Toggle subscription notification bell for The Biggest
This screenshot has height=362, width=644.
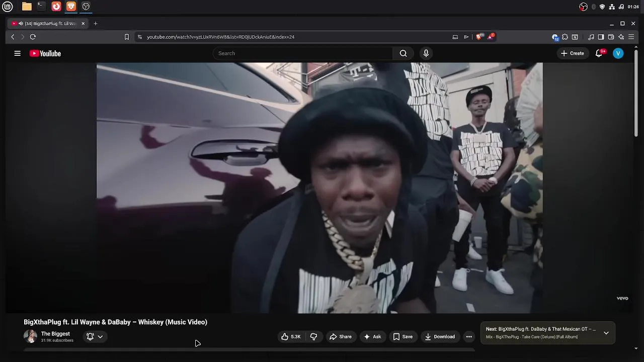click(95, 337)
